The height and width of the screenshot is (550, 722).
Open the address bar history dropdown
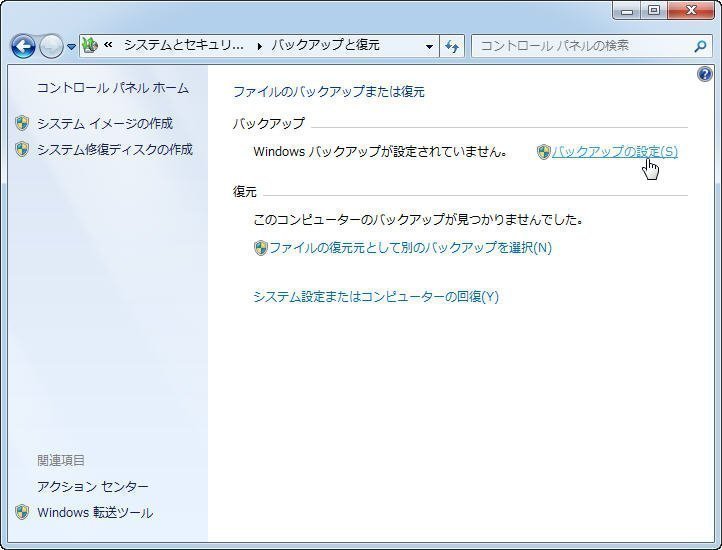(429, 46)
